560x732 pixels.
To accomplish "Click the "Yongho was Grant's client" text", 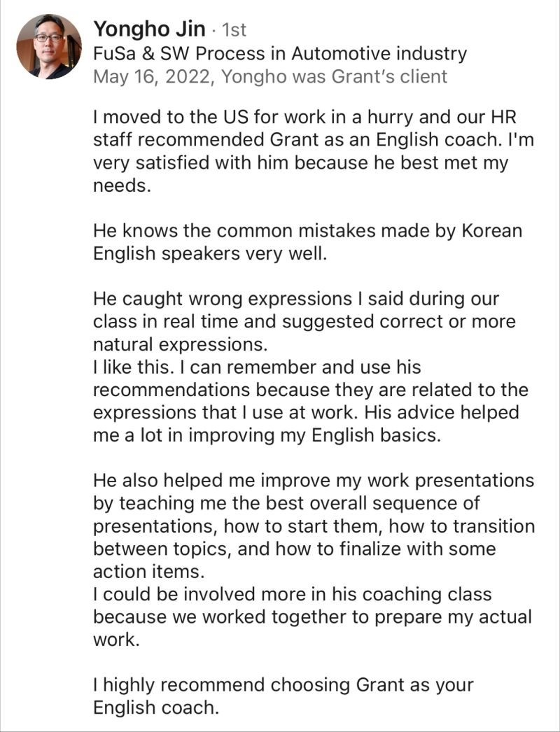I will pos(334,76).
